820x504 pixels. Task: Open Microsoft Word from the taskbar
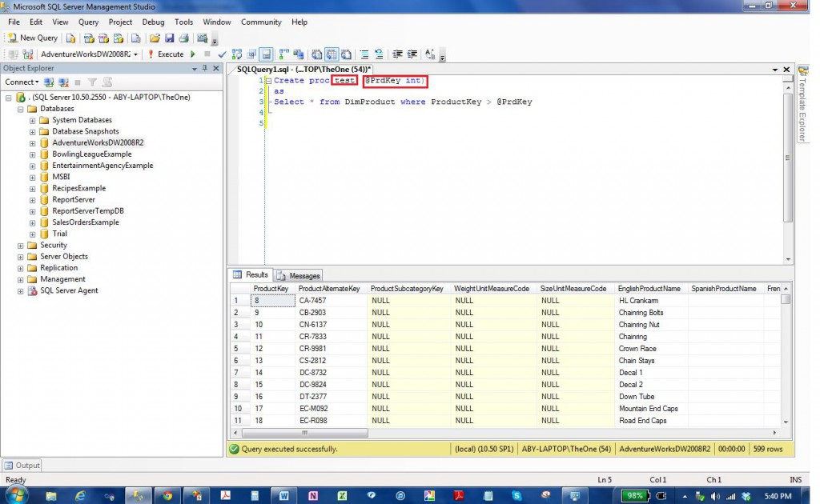coord(283,495)
